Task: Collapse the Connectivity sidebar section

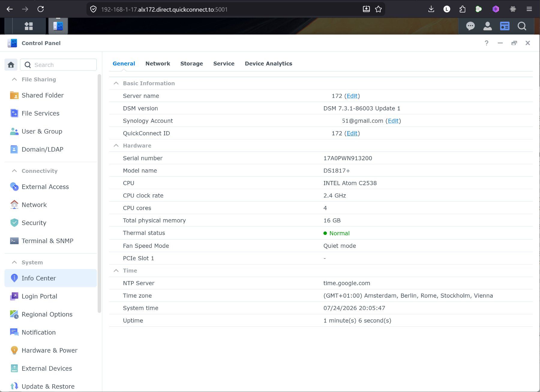Action: (x=14, y=171)
